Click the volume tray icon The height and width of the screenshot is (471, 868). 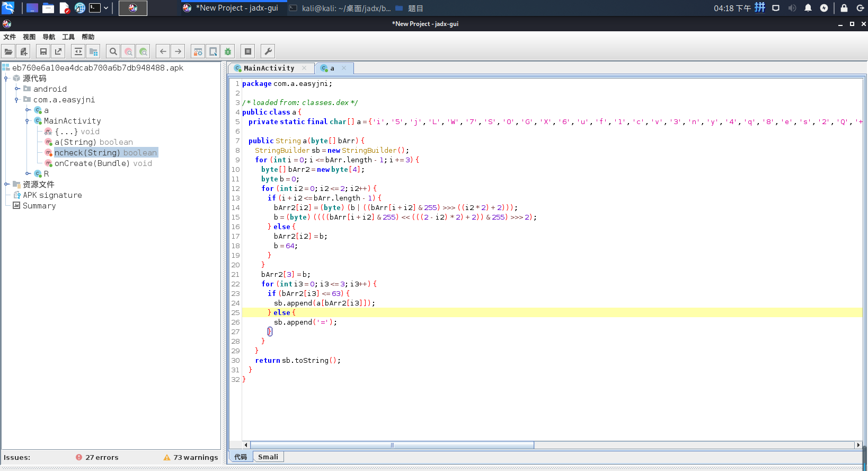[792, 8]
